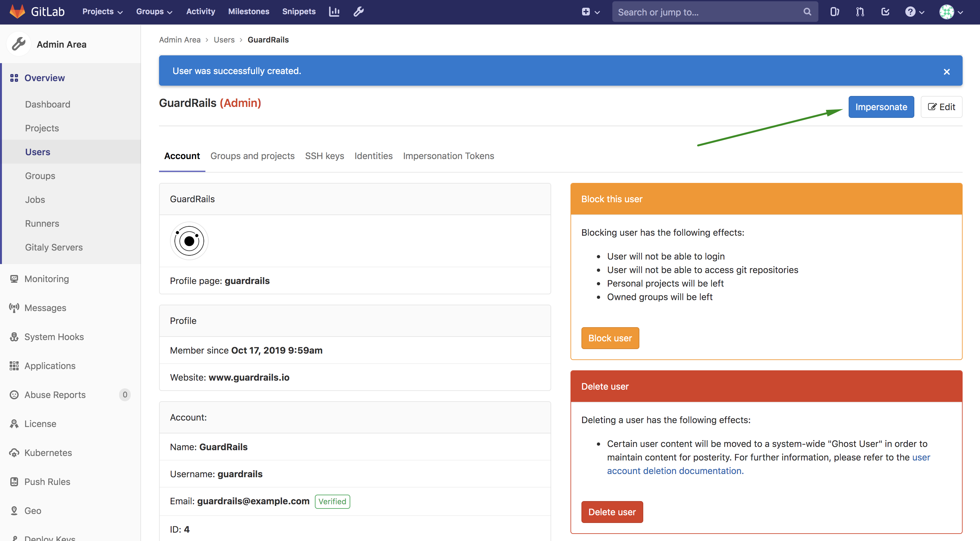The width and height of the screenshot is (980, 541).
Task: Click the Block user button
Action: 610,338
